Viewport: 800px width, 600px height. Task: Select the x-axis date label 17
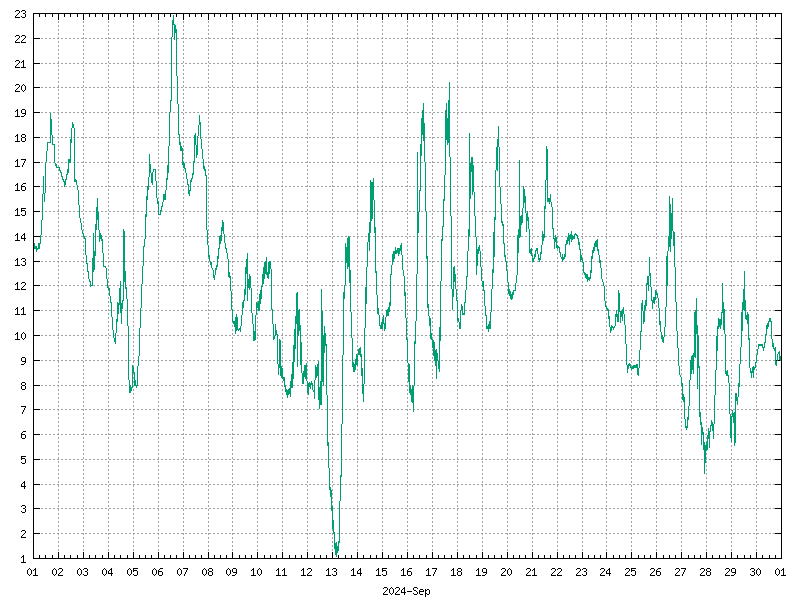pos(431,572)
